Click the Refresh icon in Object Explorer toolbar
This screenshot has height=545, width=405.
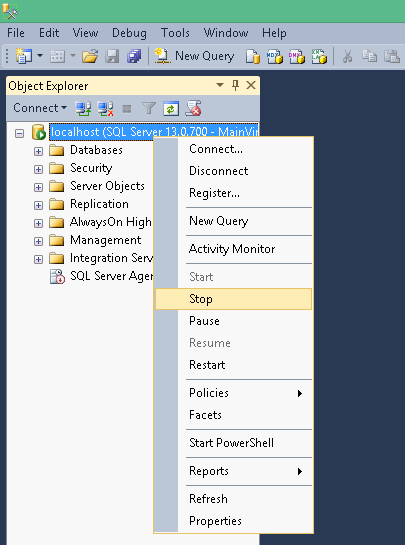[x=171, y=108]
